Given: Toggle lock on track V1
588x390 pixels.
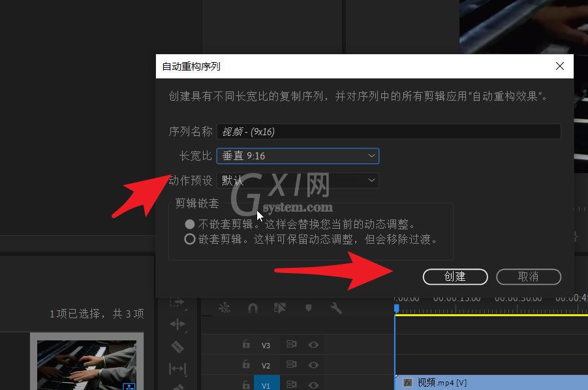Looking at the screenshot, I should click(246, 384).
